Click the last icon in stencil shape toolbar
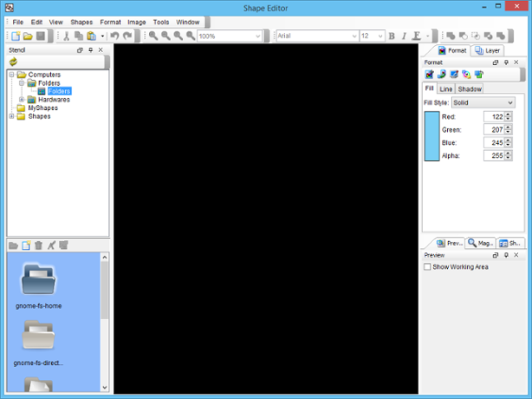This screenshot has height=399, width=532. coord(63,245)
